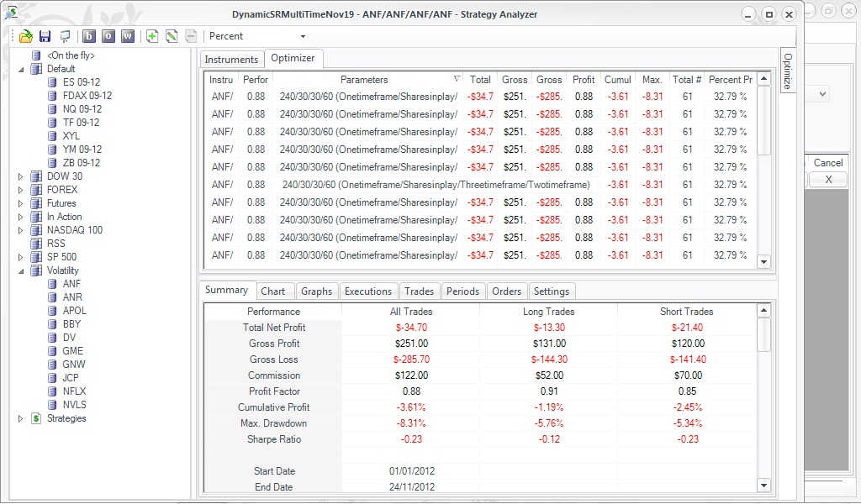Expand the Strategies tree node
The width and height of the screenshot is (861, 504).
(21, 418)
